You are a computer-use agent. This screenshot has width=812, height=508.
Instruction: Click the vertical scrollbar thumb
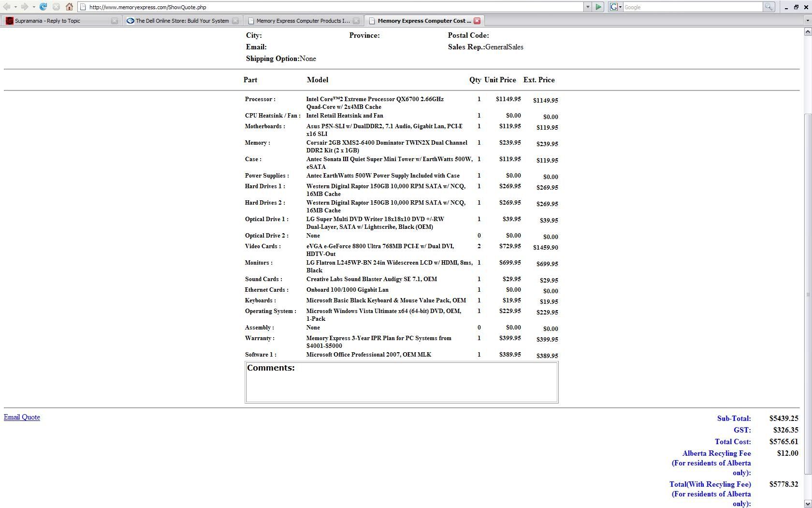808,294
